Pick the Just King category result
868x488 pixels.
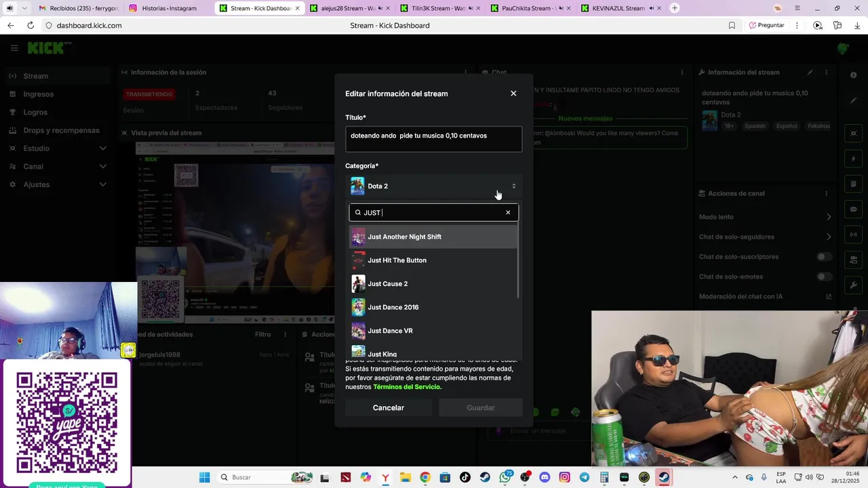433,352
